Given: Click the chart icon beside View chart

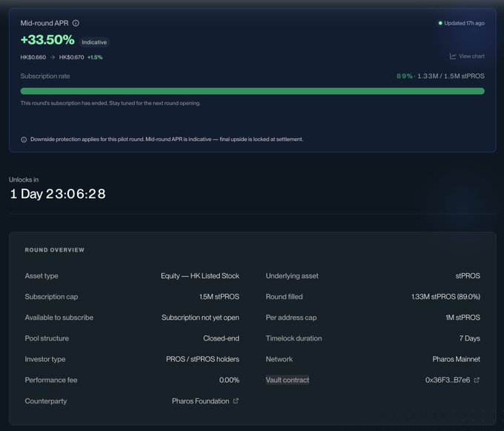Looking at the screenshot, I should 453,56.
